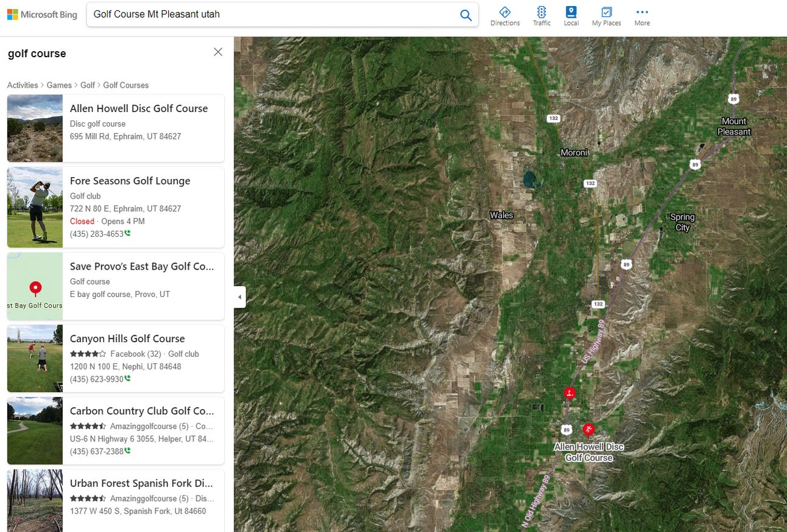787x532 pixels.
Task: Select Canyon Hills Golf Course title
Action: click(x=127, y=338)
